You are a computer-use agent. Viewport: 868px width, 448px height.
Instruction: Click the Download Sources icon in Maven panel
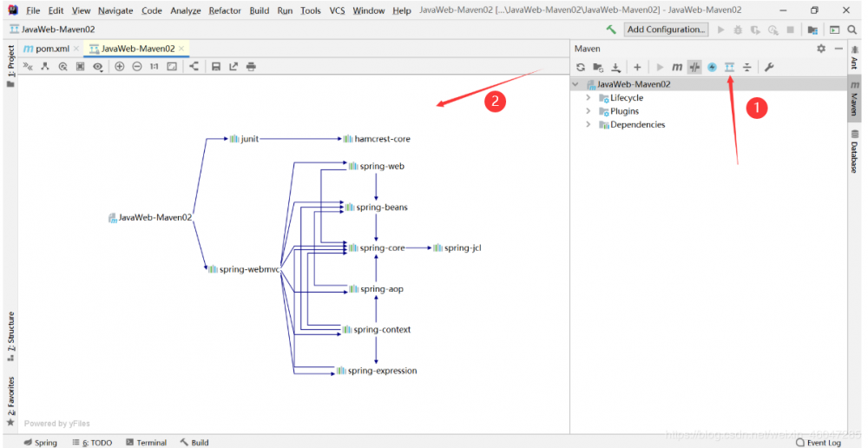(615, 67)
